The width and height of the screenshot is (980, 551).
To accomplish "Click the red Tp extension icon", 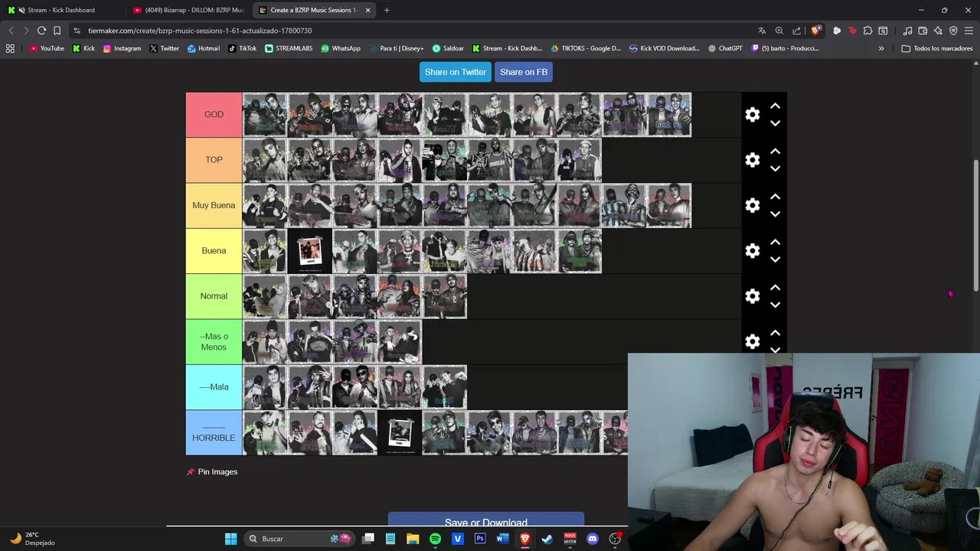I will pos(852,31).
